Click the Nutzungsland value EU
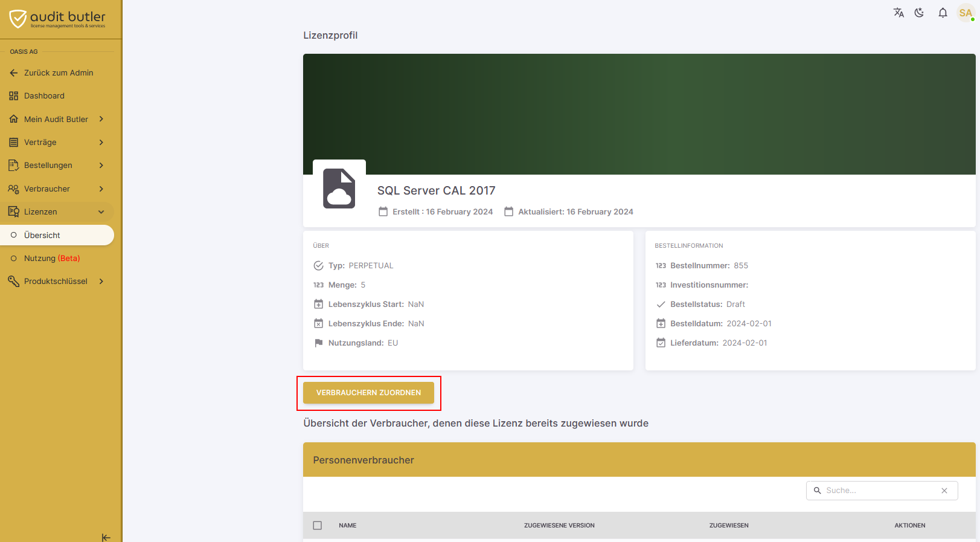The height and width of the screenshot is (542, 980). (x=392, y=343)
